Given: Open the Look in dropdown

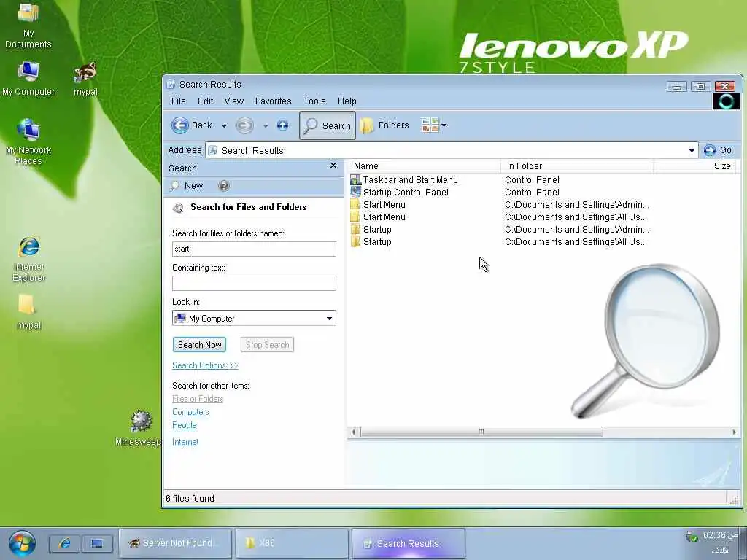Looking at the screenshot, I should coord(329,318).
